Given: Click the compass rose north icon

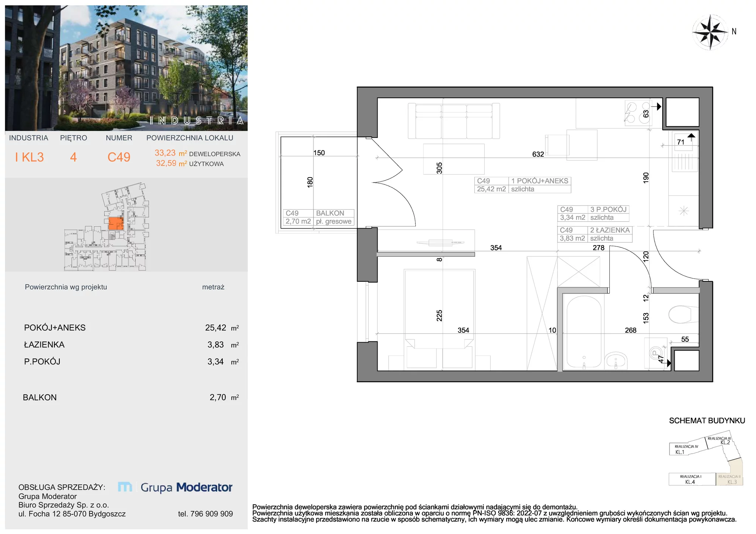Looking at the screenshot, I should (x=710, y=32).
